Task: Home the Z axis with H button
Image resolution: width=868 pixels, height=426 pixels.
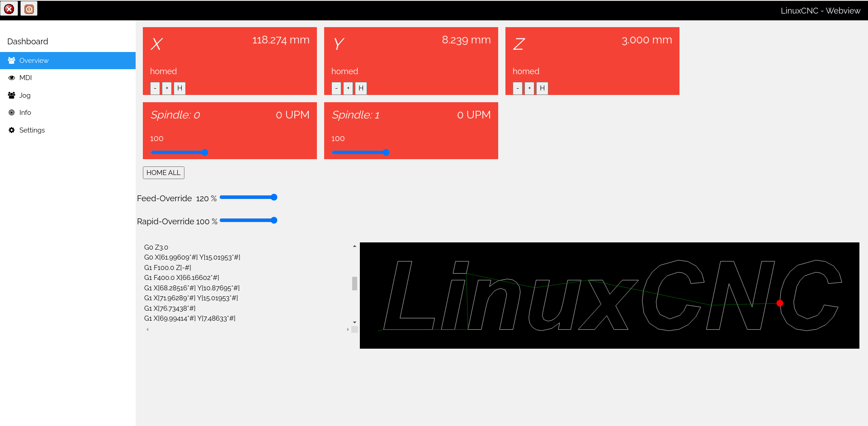Action: (542, 88)
